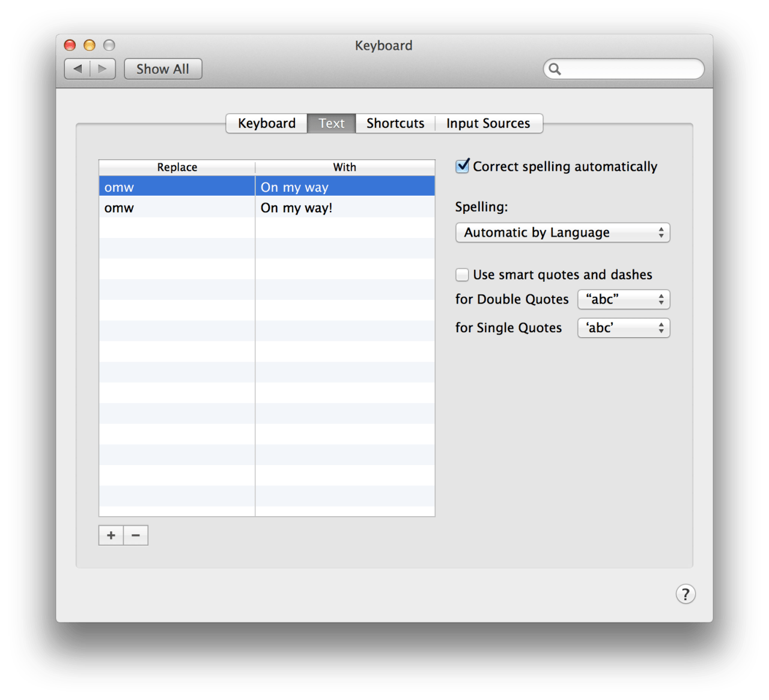
Task: Remove selected replacement with minus button
Action: [136, 535]
